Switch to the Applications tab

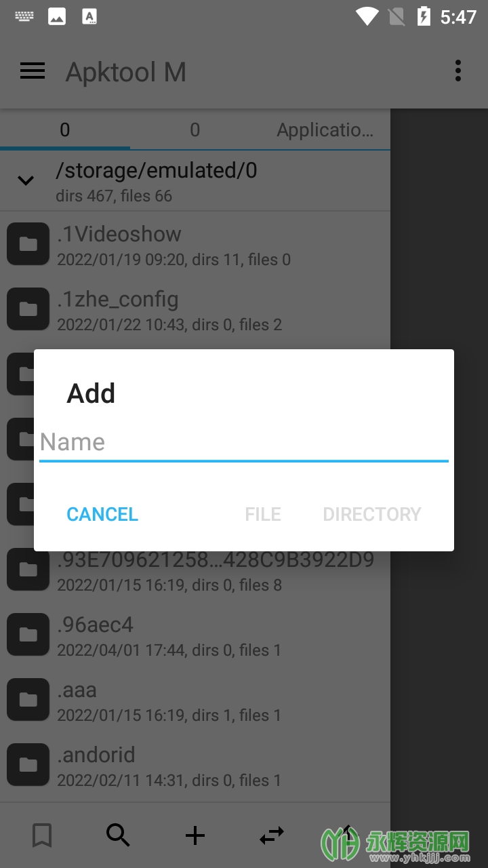325,130
